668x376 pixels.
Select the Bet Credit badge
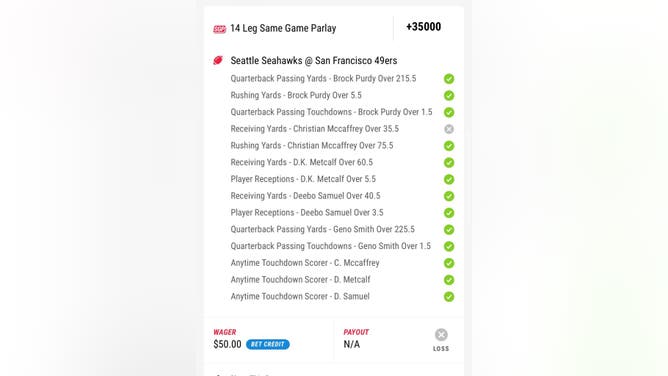point(268,344)
